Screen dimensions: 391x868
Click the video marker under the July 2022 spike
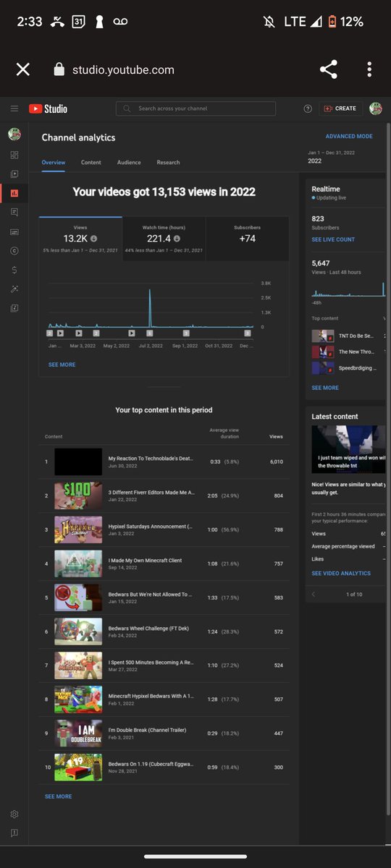150,333
